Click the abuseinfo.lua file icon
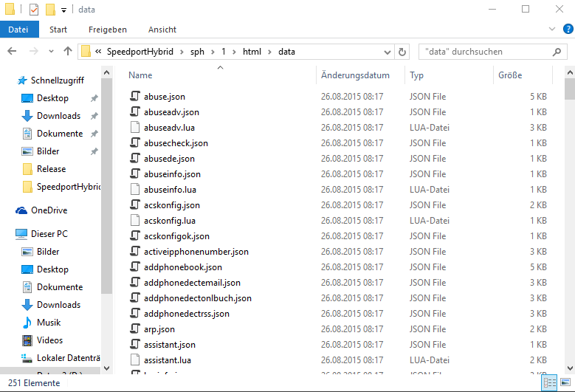The height and width of the screenshot is (392, 575). click(x=135, y=189)
